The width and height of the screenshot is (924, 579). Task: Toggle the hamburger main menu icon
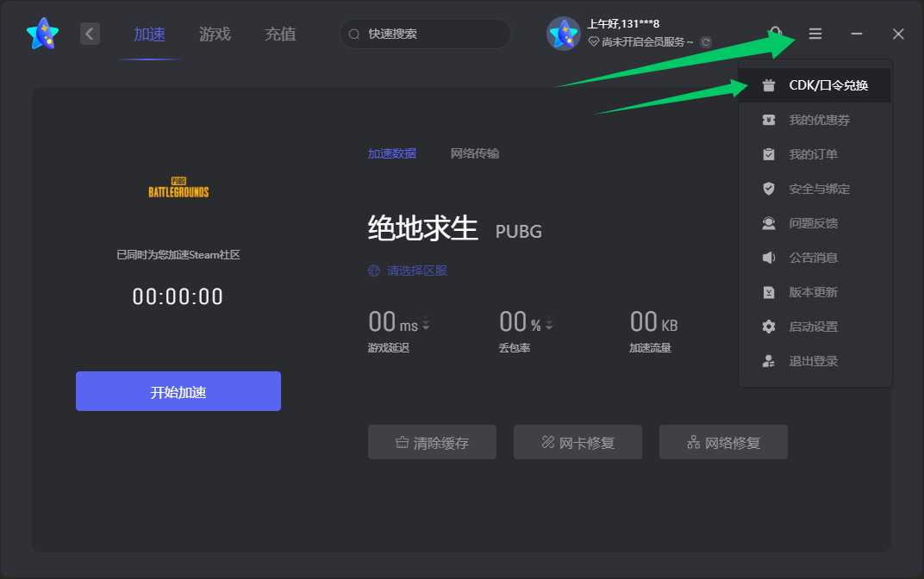815,34
